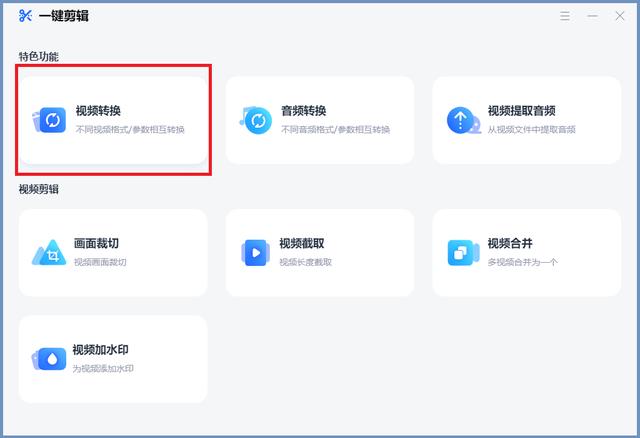Click the 视频提取音频 upload arrow icon

[464, 120]
